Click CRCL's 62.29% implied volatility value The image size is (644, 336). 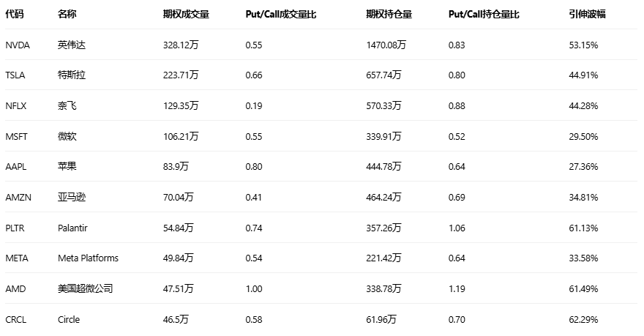click(x=583, y=319)
